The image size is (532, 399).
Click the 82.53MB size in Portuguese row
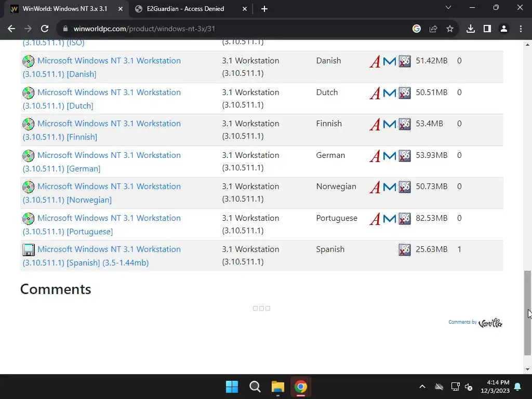(x=432, y=218)
